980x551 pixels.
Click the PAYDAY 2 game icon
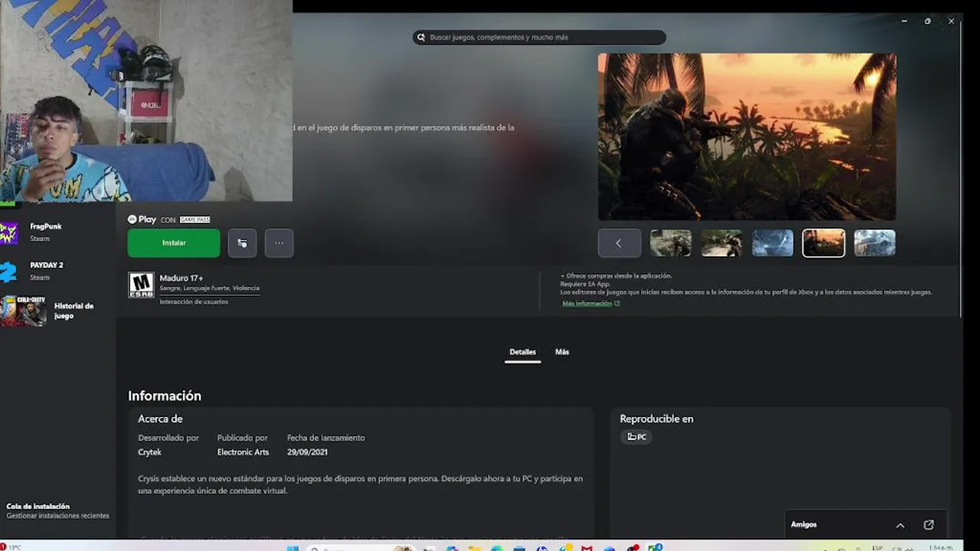pyautogui.click(x=8, y=272)
